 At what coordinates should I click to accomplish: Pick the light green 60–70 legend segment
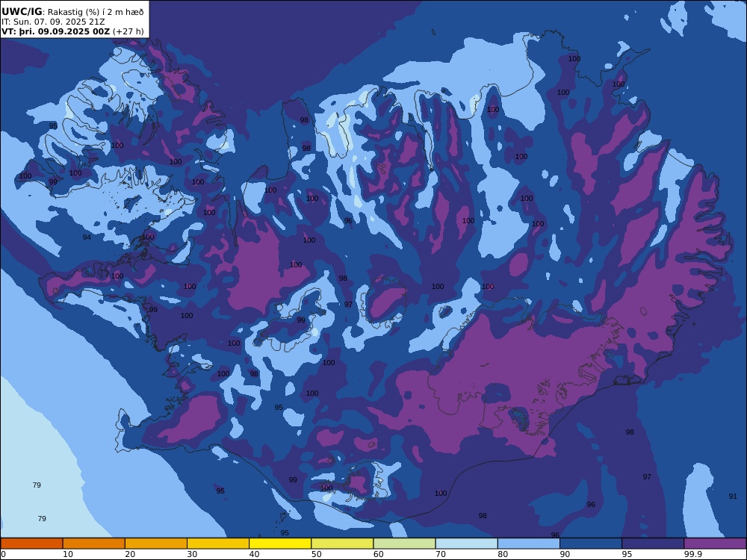click(404, 544)
